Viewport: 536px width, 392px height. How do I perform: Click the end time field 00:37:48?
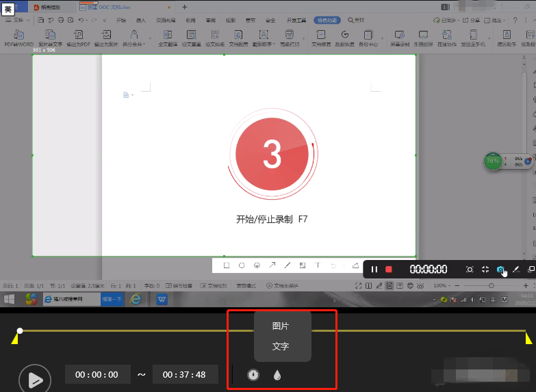tap(185, 375)
